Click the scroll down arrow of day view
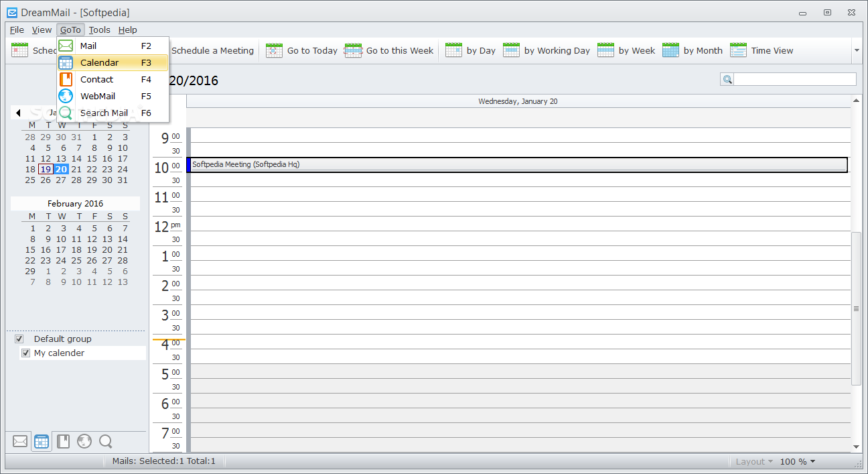Viewport: 868px width, 474px height. [x=856, y=447]
